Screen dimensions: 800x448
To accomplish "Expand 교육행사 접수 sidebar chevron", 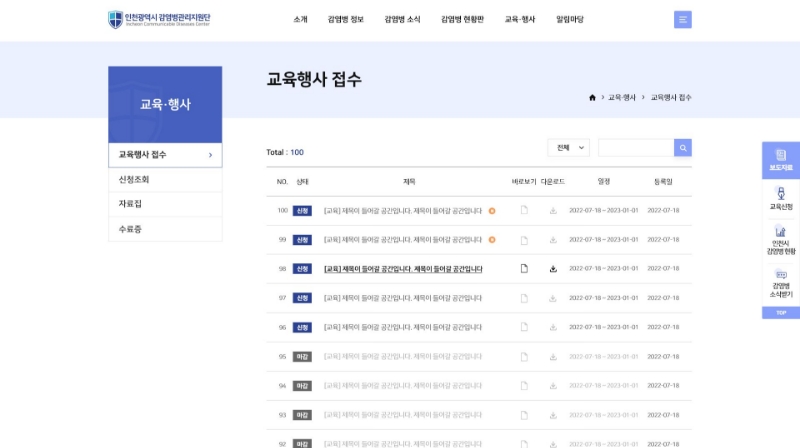I will (210, 155).
